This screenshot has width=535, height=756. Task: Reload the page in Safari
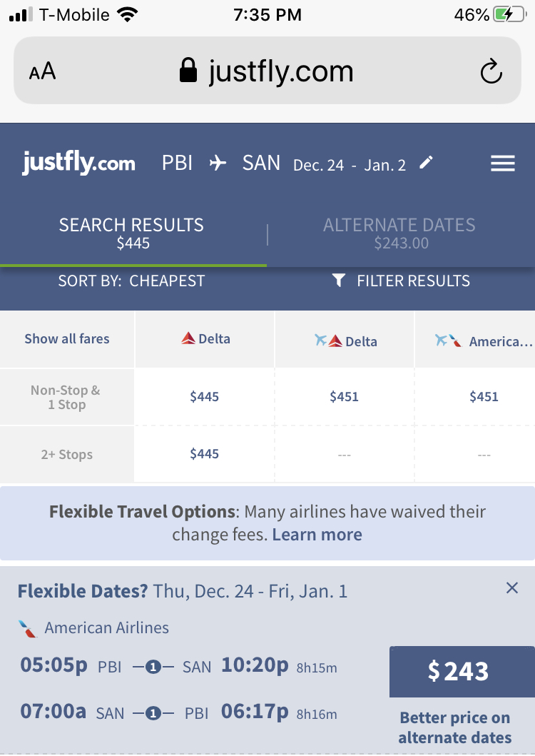[491, 71]
